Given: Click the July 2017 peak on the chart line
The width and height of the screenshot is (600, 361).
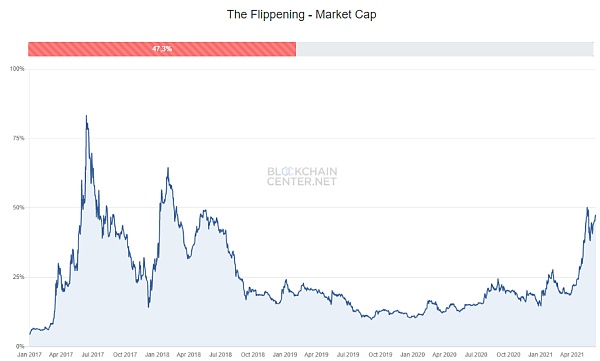Looking at the screenshot, I should (86, 116).
